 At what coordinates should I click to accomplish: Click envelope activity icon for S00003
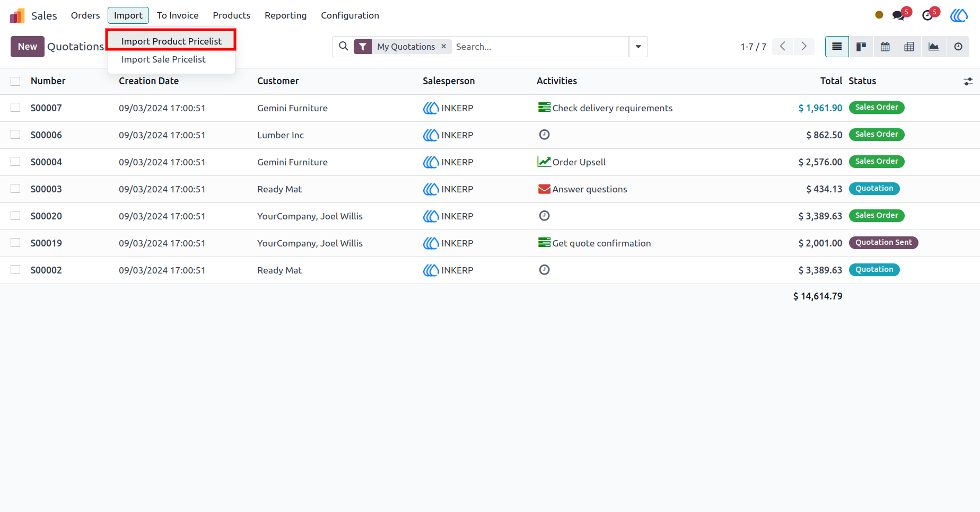[544, 189]
